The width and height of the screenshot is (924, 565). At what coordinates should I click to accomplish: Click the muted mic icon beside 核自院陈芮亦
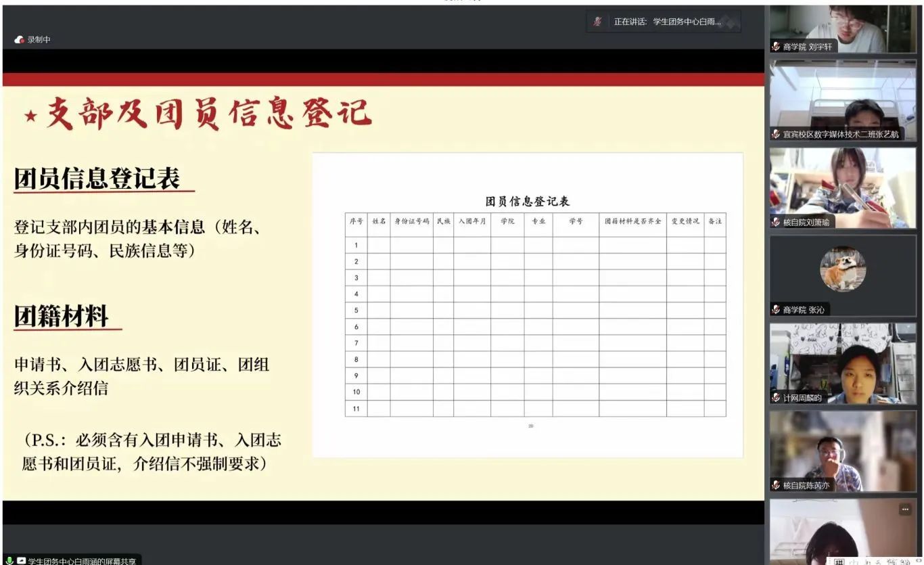pyautogui.click(x=777, y=485)
